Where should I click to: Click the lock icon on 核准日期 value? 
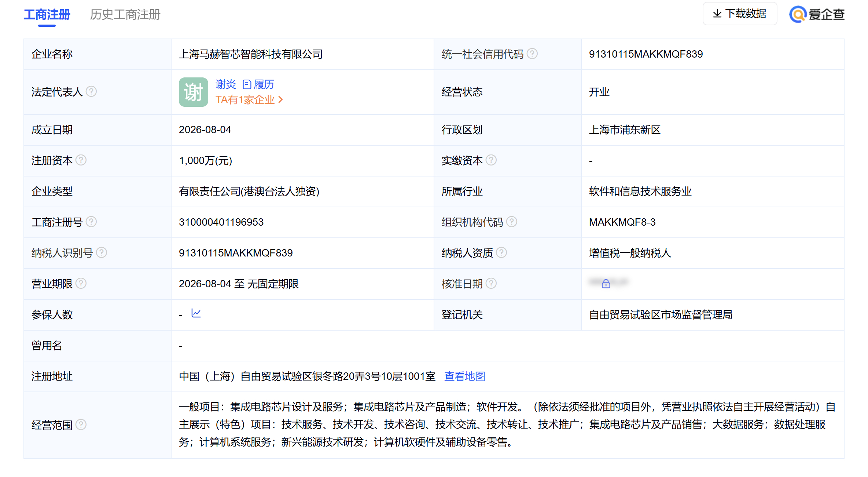(606, 284)
